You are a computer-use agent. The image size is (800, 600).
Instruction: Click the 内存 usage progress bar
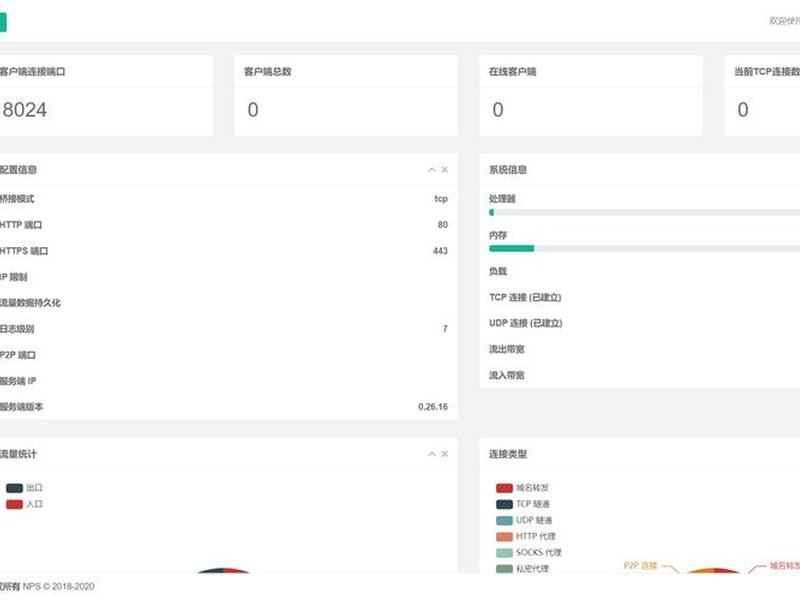click(x=644, y=248)
